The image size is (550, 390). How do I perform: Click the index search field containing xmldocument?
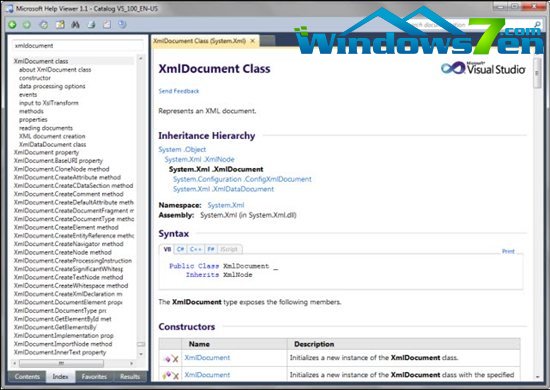pyautogui.click(x=78, y=46)
